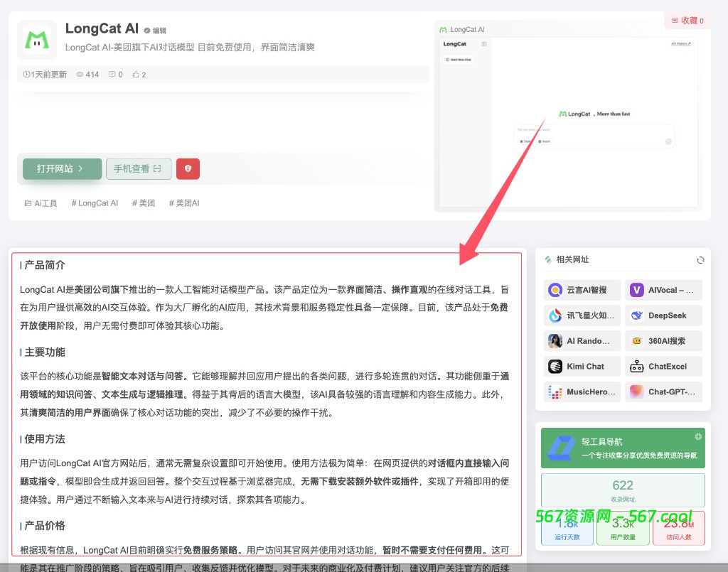Open the Chat-GPT gradient icon
The height and width of the screenshot is (572, 728).
[637, 392]
